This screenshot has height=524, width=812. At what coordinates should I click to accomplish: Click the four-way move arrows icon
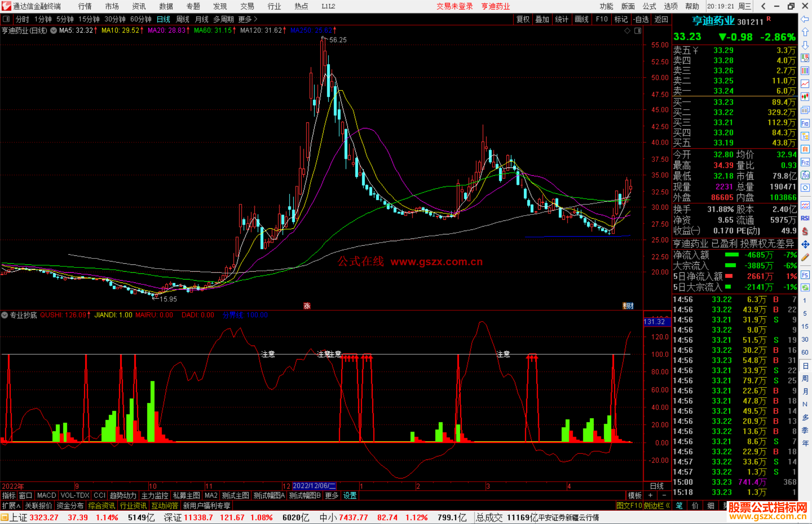click(x=805, y=245)
